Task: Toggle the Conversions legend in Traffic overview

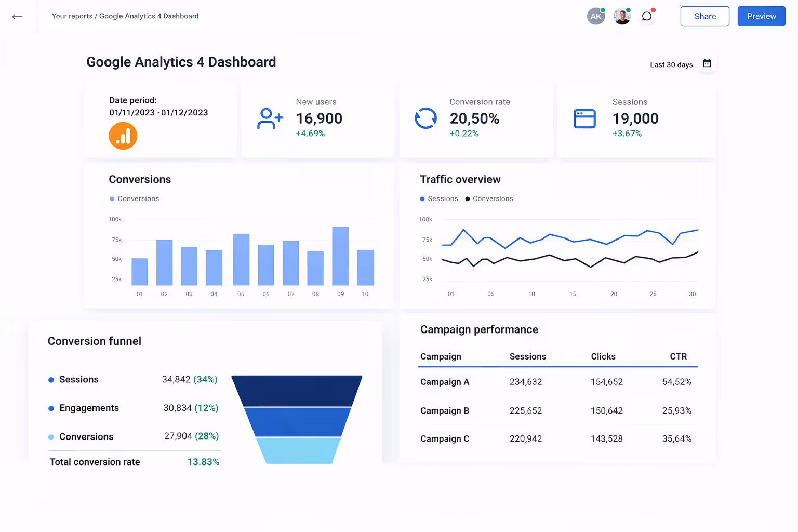Action: coord(488,198)
